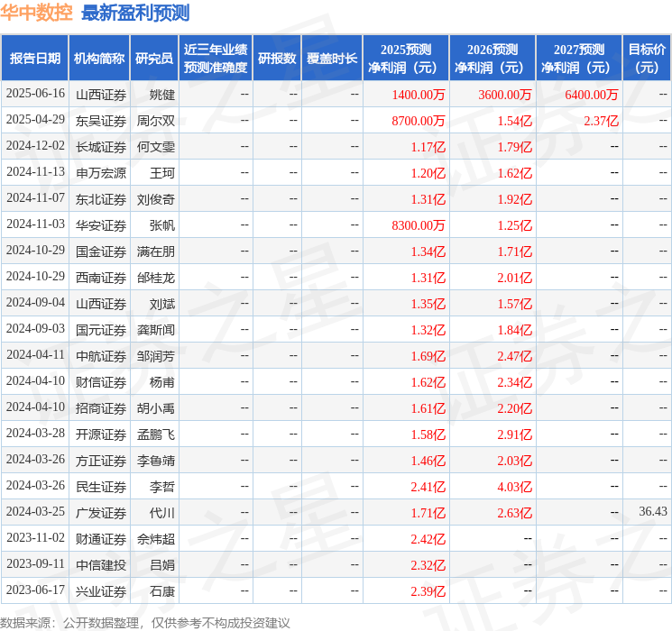The height and width of the screenshot is (631, 672).
Task: Click the 最新盈利预测 heading text
Action: coord(135,13)
